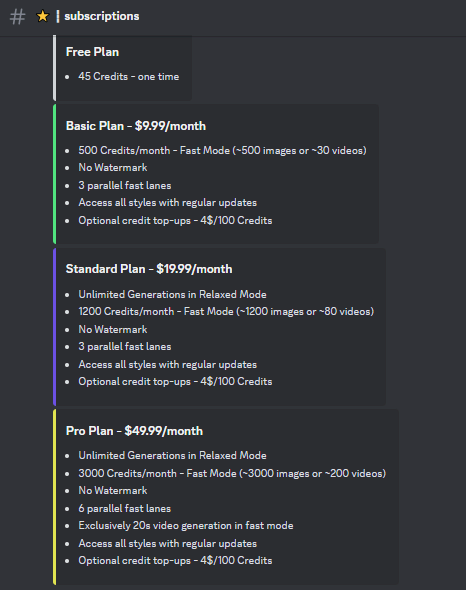Viewport: 466px width, 590px height.
Task: Click the subscriptions channel title
Action: 102,16
